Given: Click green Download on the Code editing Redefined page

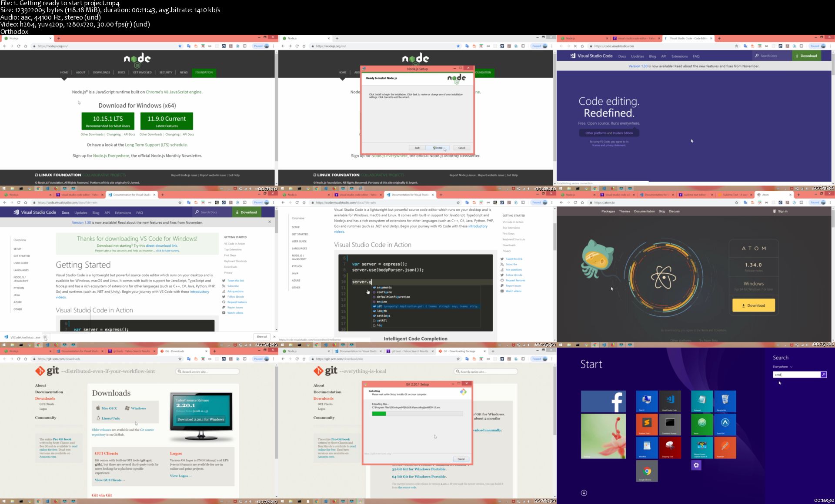Looking at the screenshot, I should tap(806, 56).
